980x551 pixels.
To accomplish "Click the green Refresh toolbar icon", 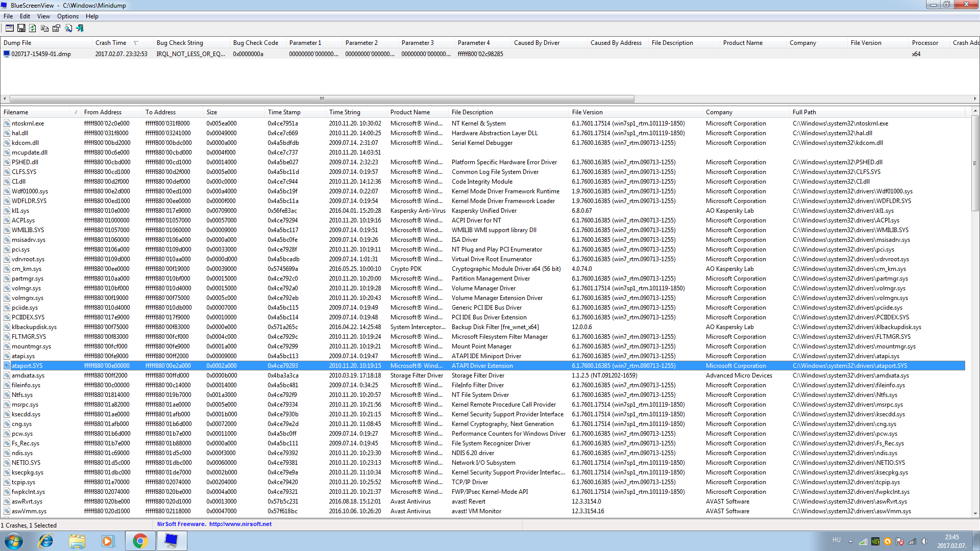I will [33, 29].
